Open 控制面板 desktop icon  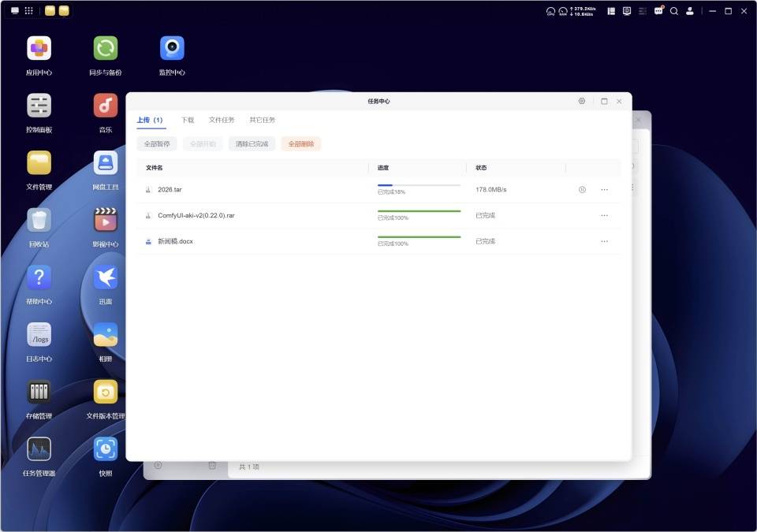click(39, 106)
